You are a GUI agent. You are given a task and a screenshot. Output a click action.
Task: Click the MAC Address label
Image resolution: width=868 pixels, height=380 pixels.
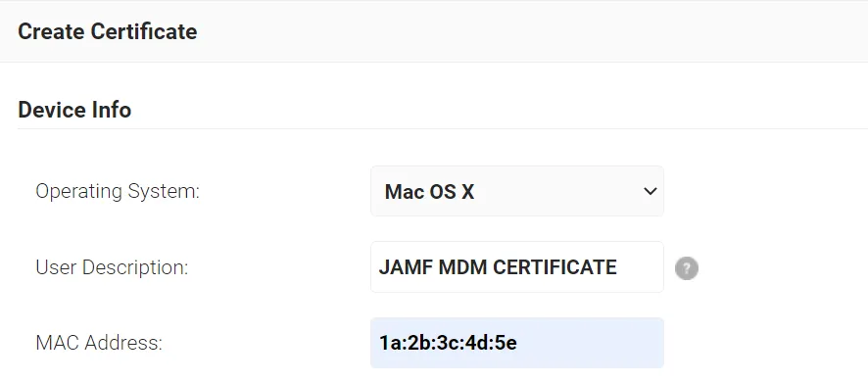tap(99, 343)
